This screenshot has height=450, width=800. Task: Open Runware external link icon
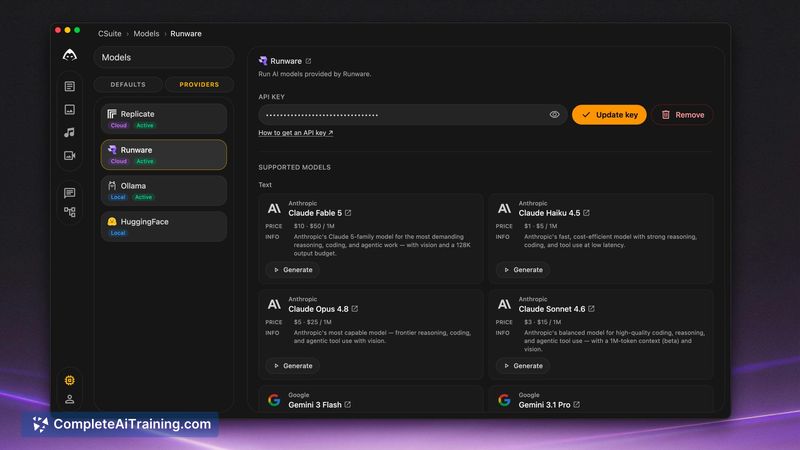click(x=308, y=61)
